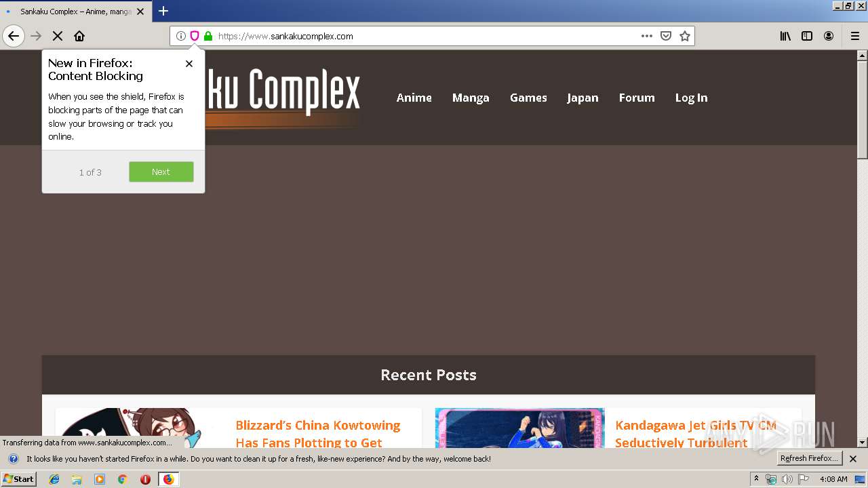Open the Japan menu item
868x488 pixels.
[583, 98]
